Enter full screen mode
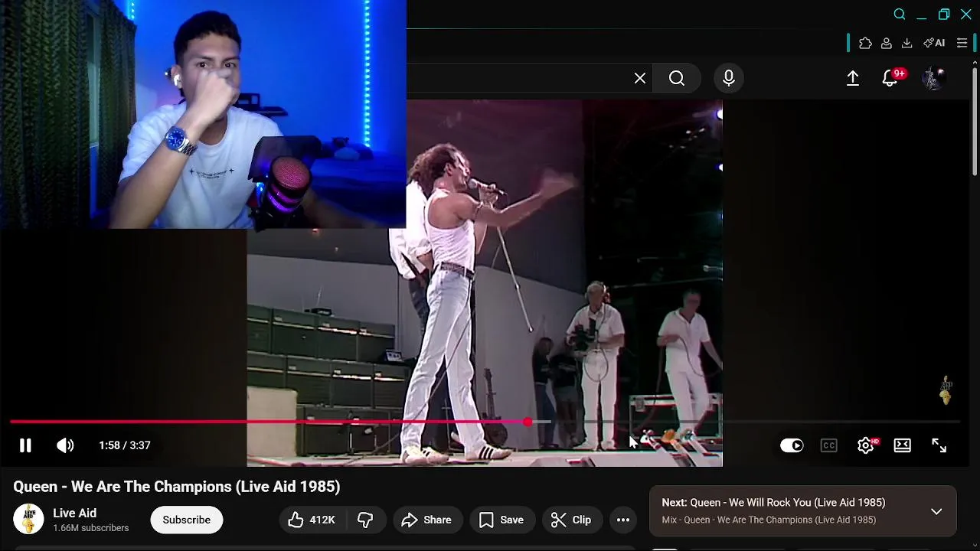 (x=939, y=445)
